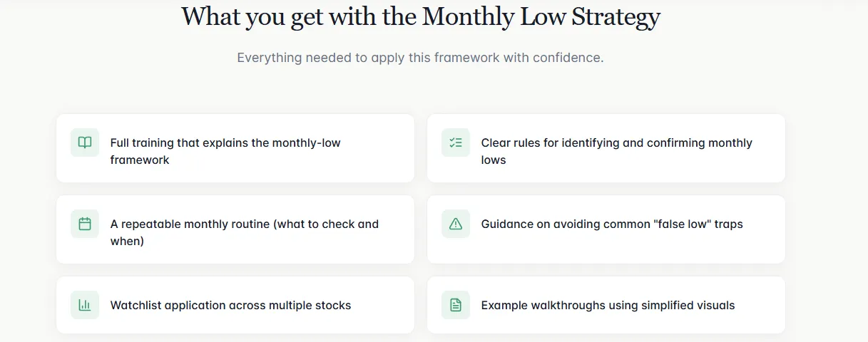868x342 pixels.
Task: Click the open book icon
Action: coord(85,142)
